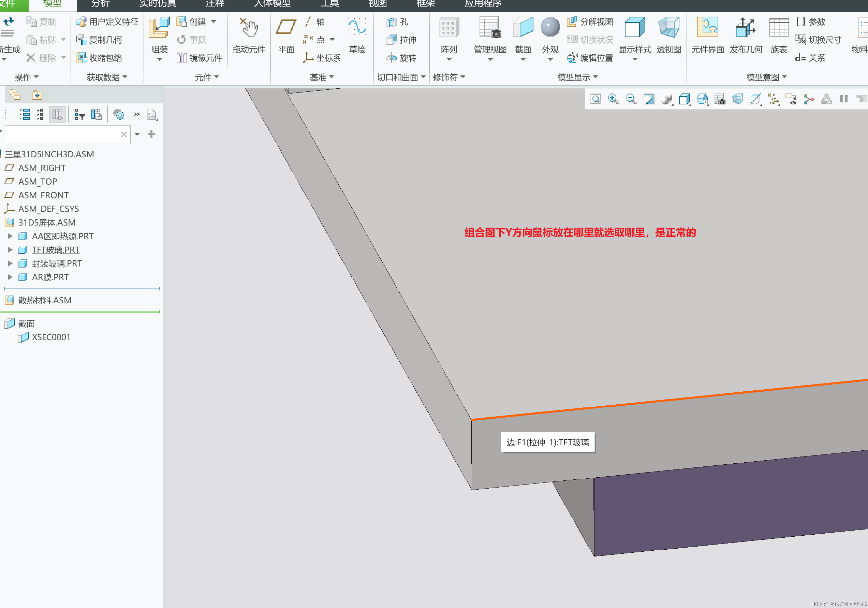Click the Refit view icon
The height and width of the screenshot is (608, 868).
coord(595,99)
